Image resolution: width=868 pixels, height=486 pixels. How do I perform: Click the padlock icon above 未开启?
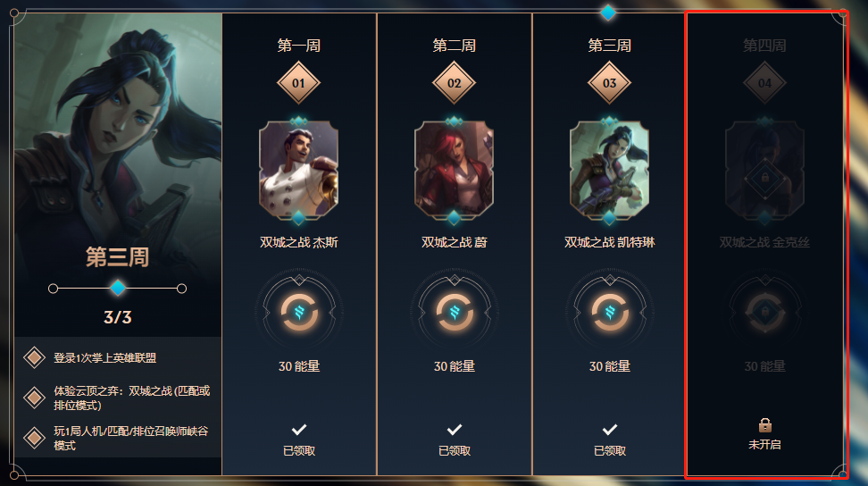[x=765, y=425]
